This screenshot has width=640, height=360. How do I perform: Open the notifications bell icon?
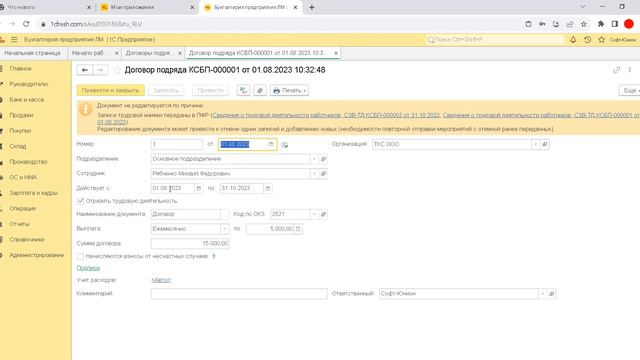573,40
